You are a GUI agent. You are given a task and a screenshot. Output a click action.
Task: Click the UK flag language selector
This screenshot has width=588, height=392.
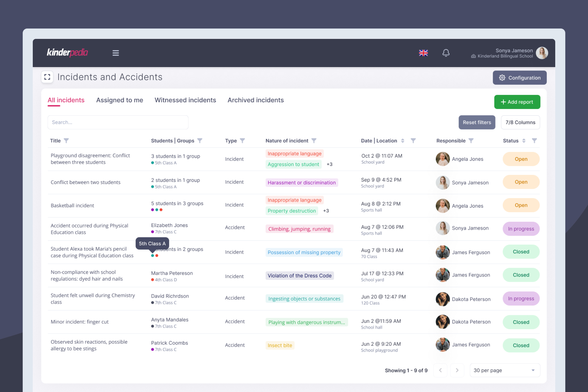(x=423, y=53)
